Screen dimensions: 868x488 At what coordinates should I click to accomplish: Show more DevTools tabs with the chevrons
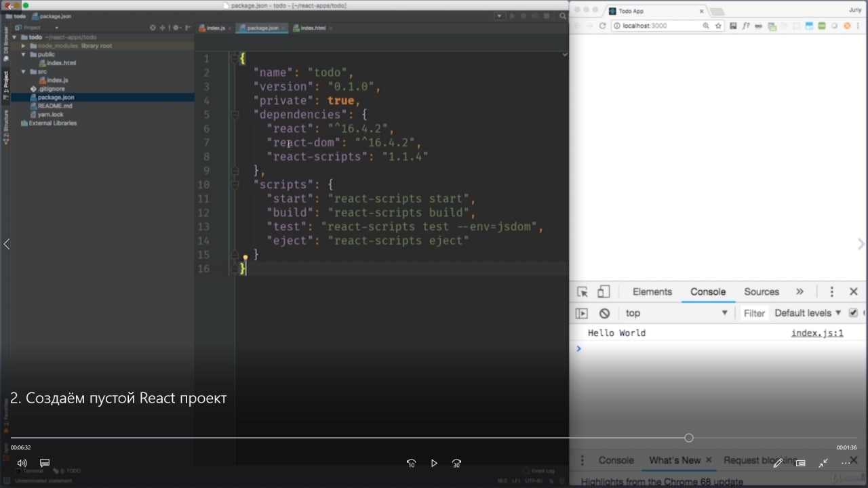tap(800, 292)
